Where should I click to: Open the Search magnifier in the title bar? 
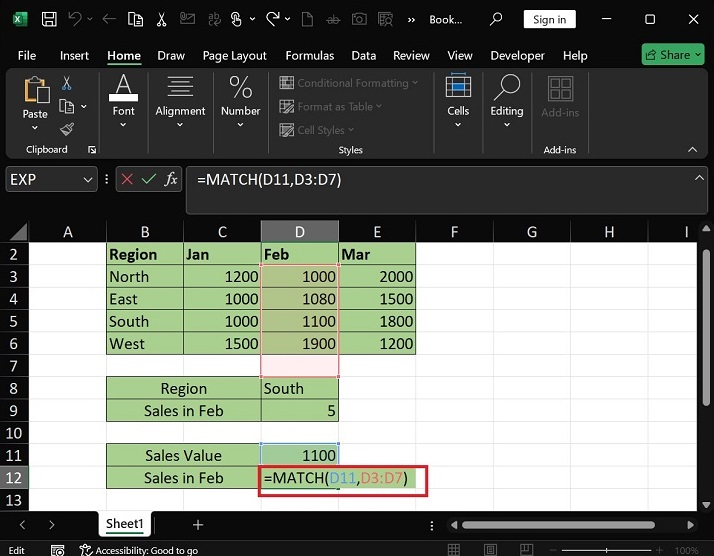(496, 19)
